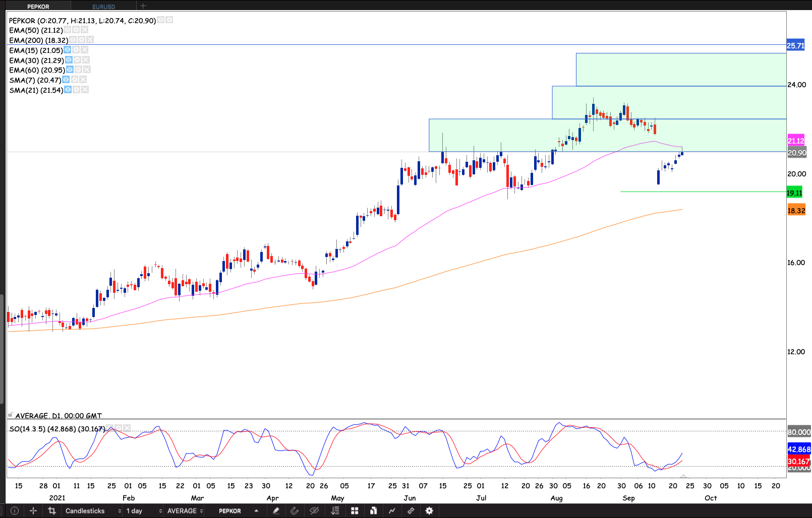
Task: Open settings for SMA(21) indicator
Action: click(77, 90)
